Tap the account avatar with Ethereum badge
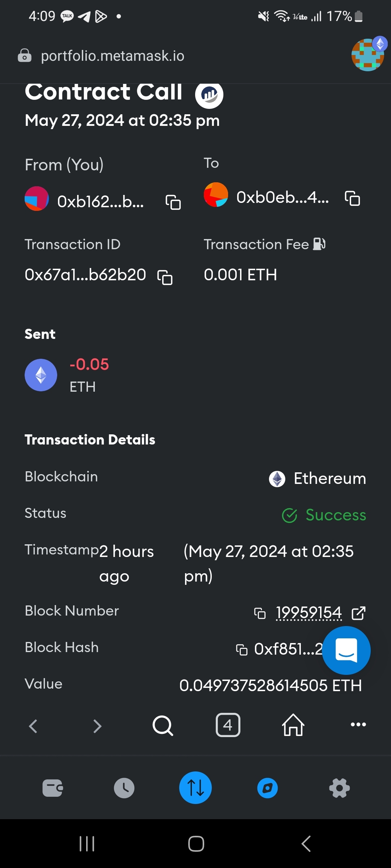The width and height of the screenshot is (391, 868). (x=368, y=54)
